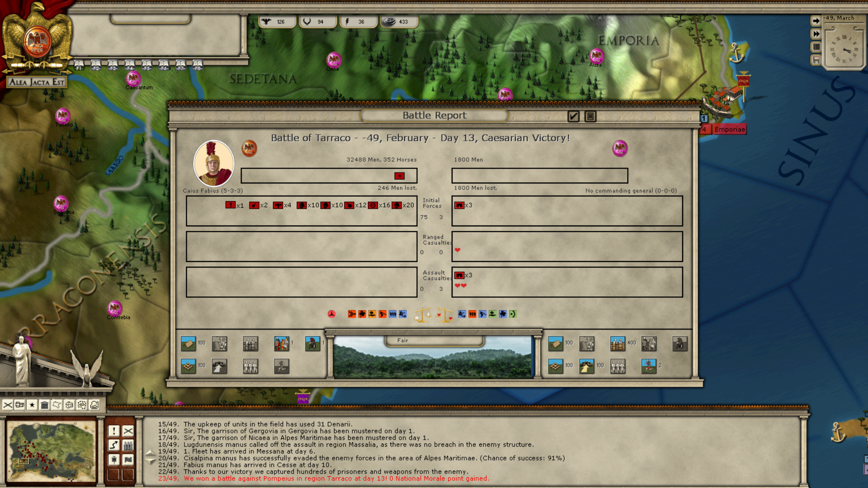Open the detailed battle log list icon
The image size is (868, 488).
(590, 116)
